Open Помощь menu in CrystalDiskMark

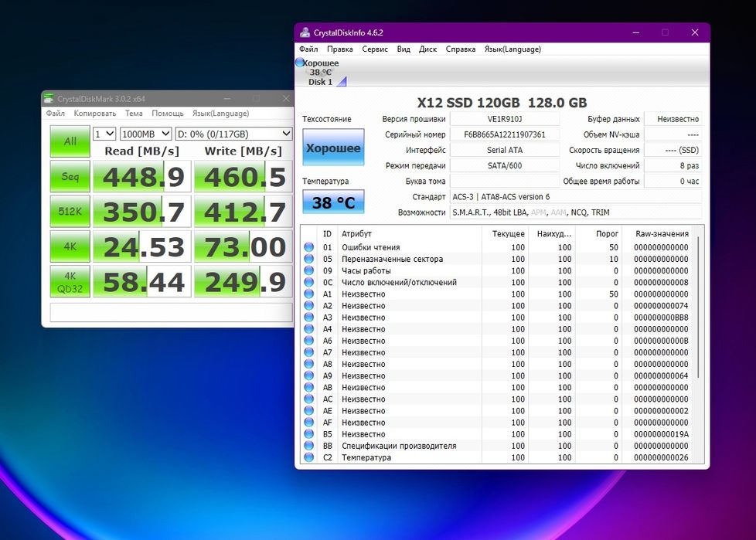(168, 114)
